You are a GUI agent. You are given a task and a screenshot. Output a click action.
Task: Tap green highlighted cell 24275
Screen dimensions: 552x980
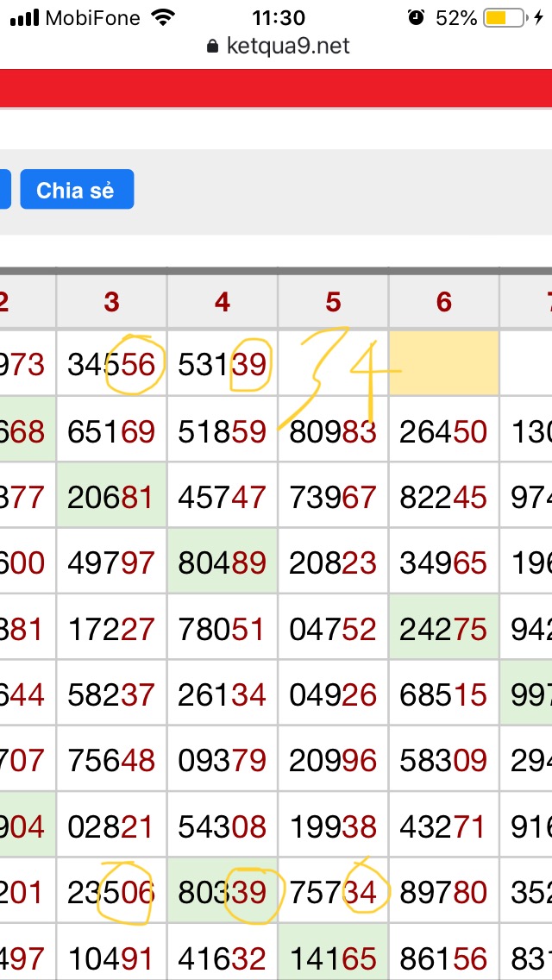(444, 629)
